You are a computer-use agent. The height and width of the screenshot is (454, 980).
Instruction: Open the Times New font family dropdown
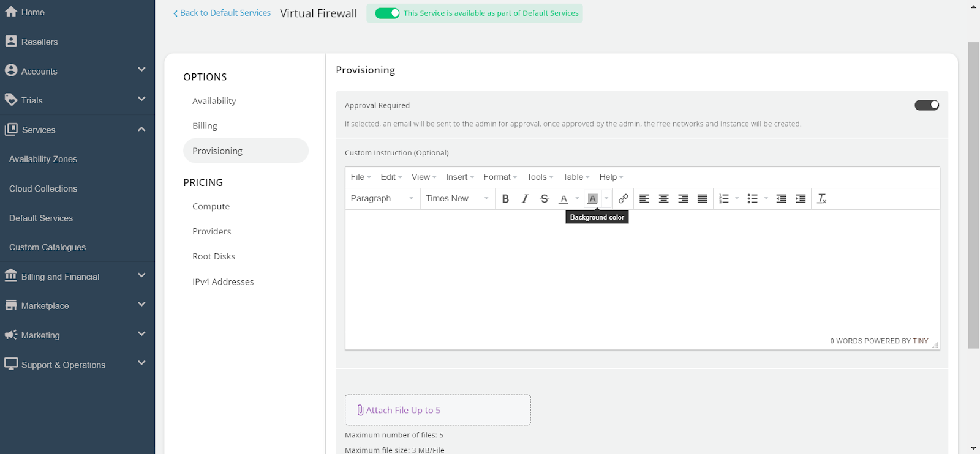[457, 199]
